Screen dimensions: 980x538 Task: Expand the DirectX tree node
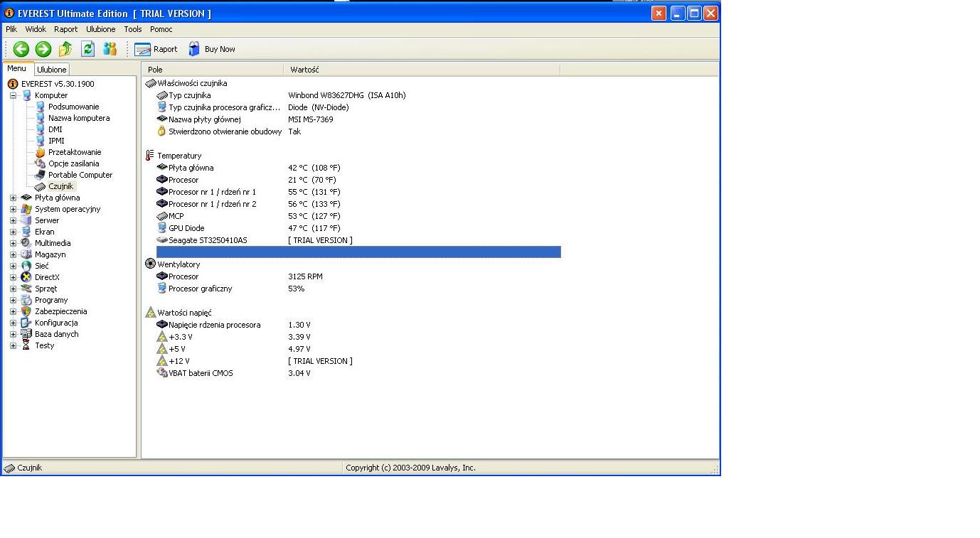pyautogui.click(x=13, y=277)
